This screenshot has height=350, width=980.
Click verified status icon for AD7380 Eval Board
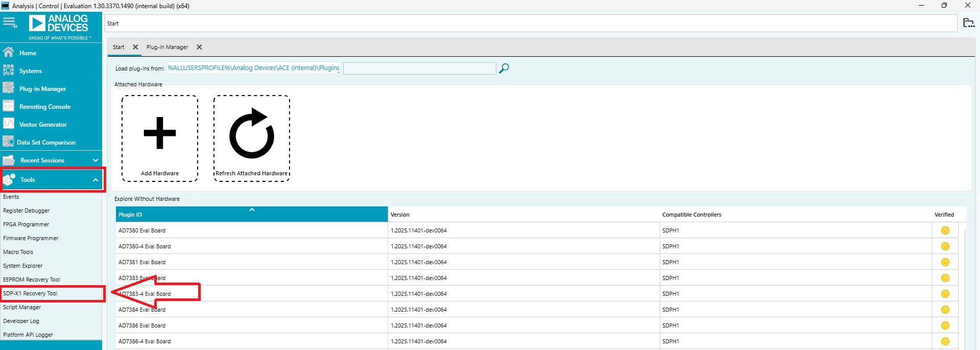tap(945, 230)
